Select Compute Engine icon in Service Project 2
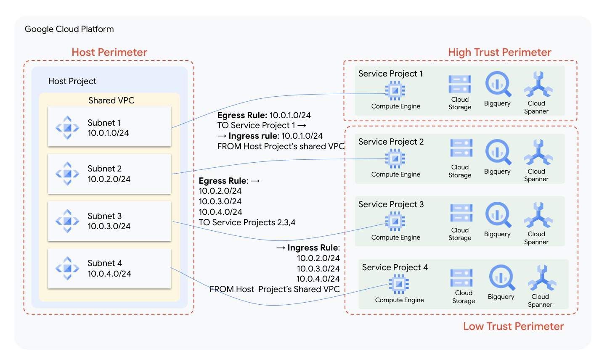The height and width of the screenshot is (364, 615). tap(395, 158)
